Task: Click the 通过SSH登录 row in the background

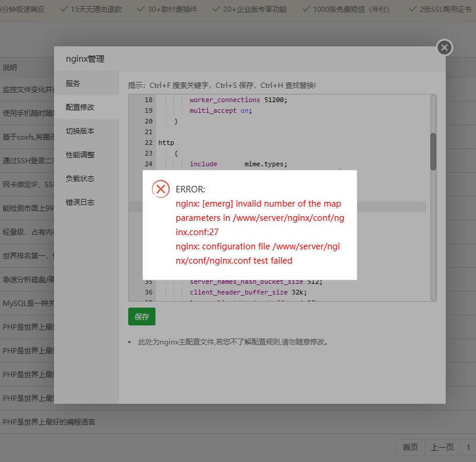Action: pyautogui.click(x=28, y=161)
